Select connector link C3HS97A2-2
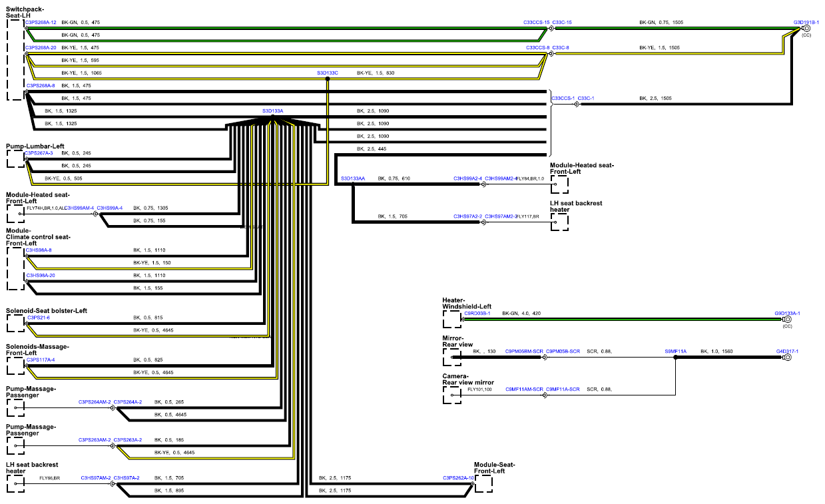The image size is (825, 504). pos(468,216)
